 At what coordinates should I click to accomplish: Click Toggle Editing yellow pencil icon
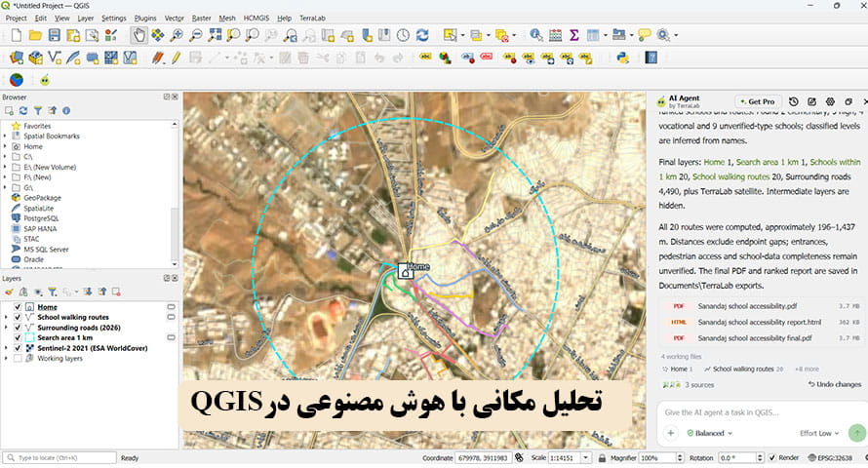pos(176,58)
